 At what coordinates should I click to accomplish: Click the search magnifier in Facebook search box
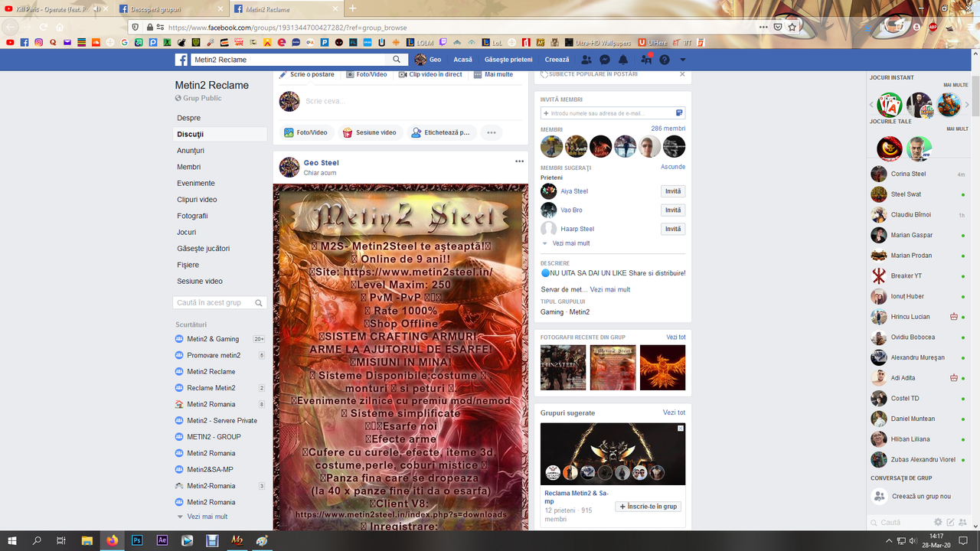click(x=397, y=60)
